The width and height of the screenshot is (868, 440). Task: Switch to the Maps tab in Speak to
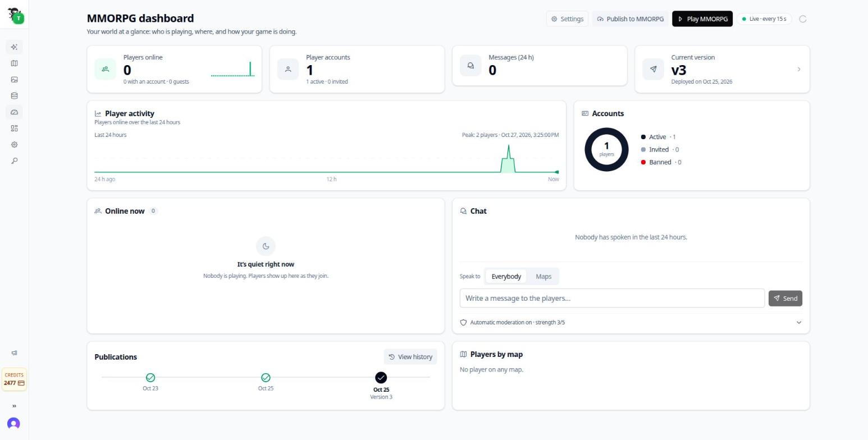543,277
